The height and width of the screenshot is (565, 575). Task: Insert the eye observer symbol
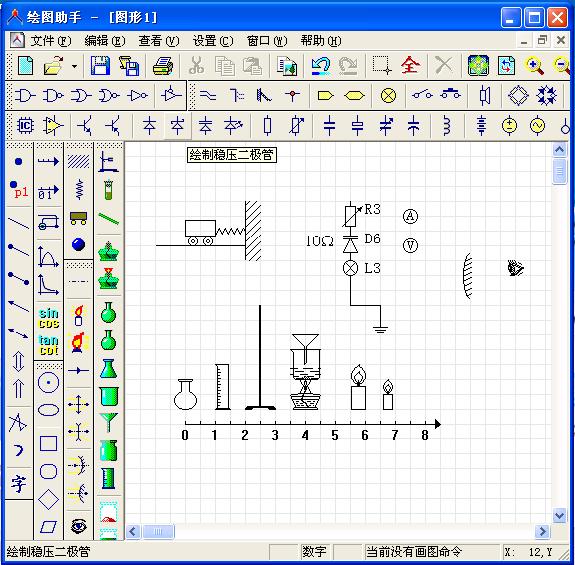click(x=78, y=527)
